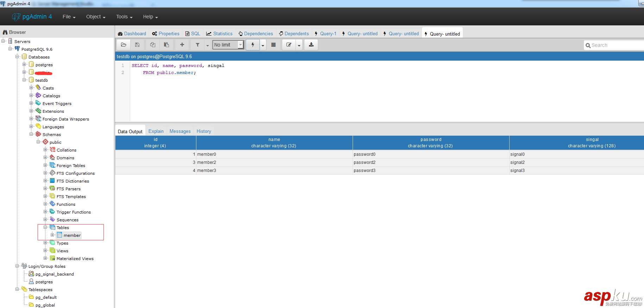Expand the Views tree node
Screen dimensions: 644x308
click(45, 251)
